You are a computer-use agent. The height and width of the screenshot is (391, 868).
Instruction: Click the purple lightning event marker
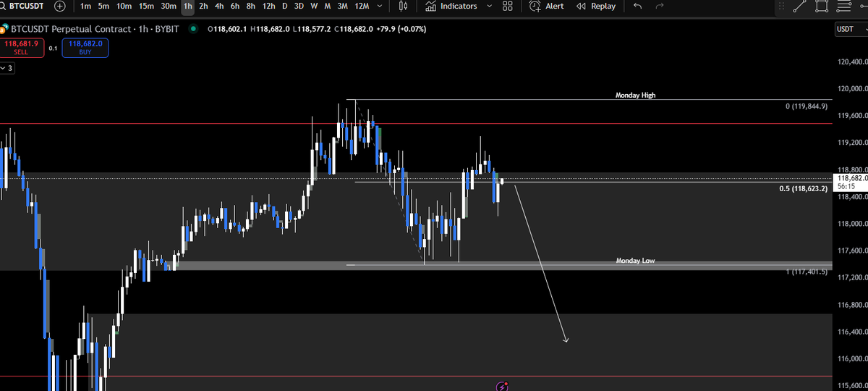[503, 386]
